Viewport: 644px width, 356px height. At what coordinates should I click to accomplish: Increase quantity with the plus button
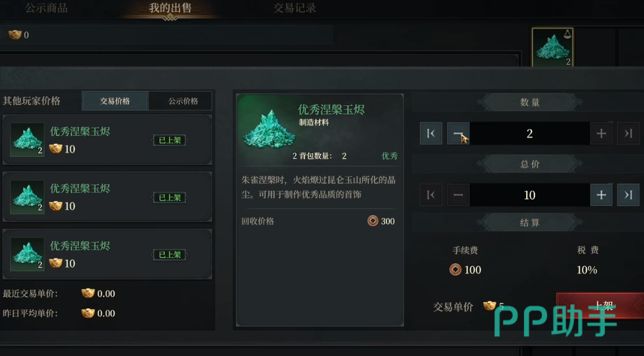tap(601, 134)
